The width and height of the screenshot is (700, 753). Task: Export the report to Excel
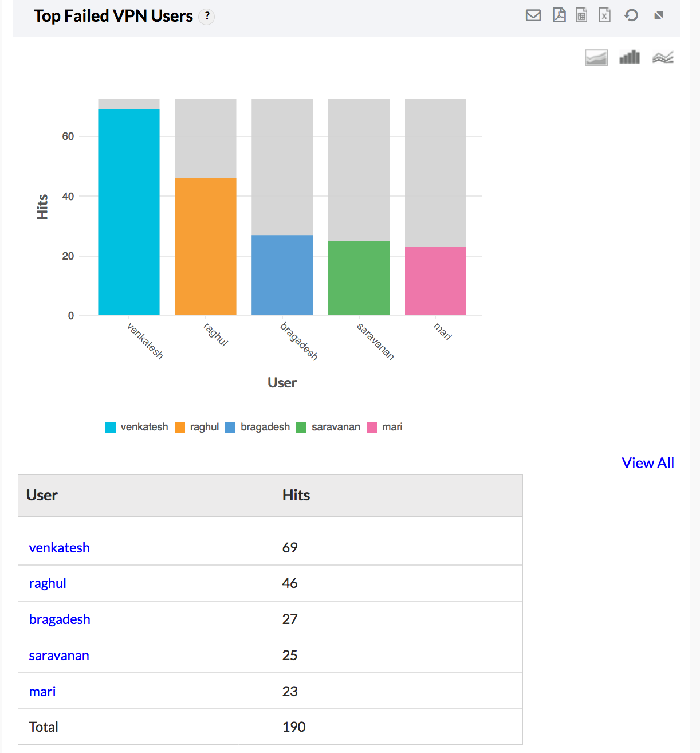click(604, 15)
